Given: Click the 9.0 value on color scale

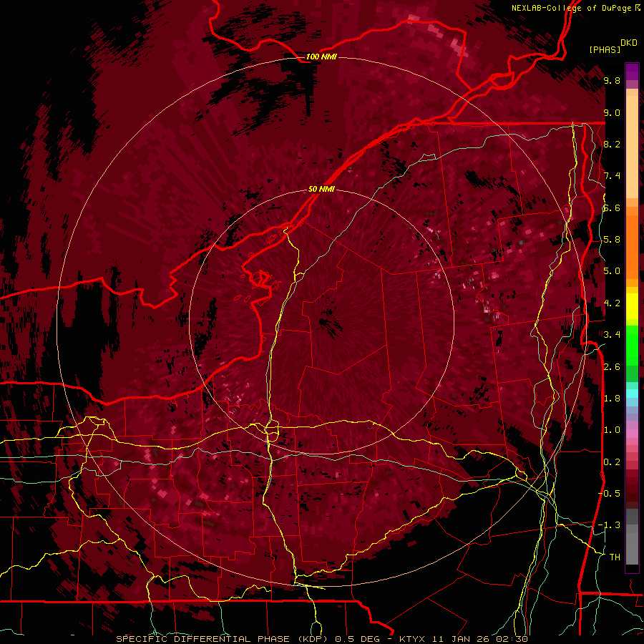Looking at the screenshot, I should pyautogui.click(x=612, y=112).
